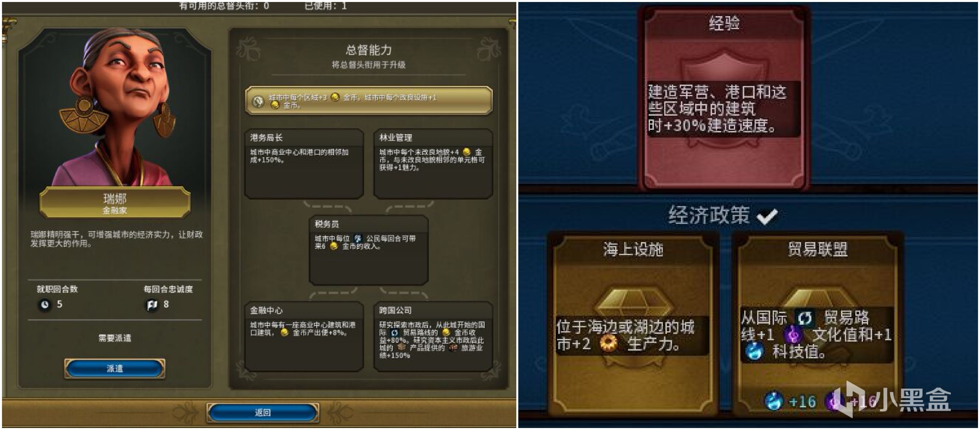Image resolution: width=980 pixels, height=430 pixels.
Task: Click the 返回 back button
Action: point(263,413)
